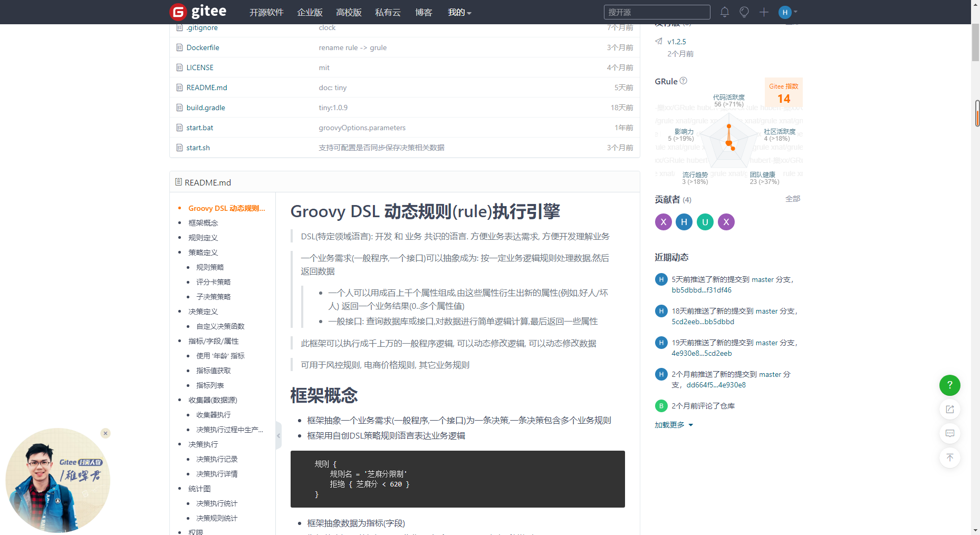Select 决策执行记录 outline entry
The width and height of the screenshot is (980, 535).
pos(217,459)
